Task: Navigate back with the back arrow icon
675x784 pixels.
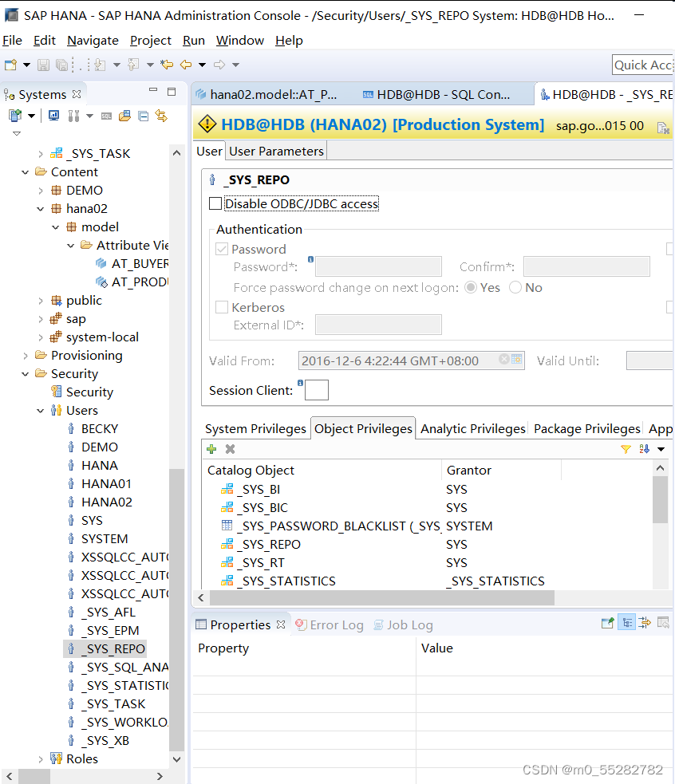Action: point(185,65)
